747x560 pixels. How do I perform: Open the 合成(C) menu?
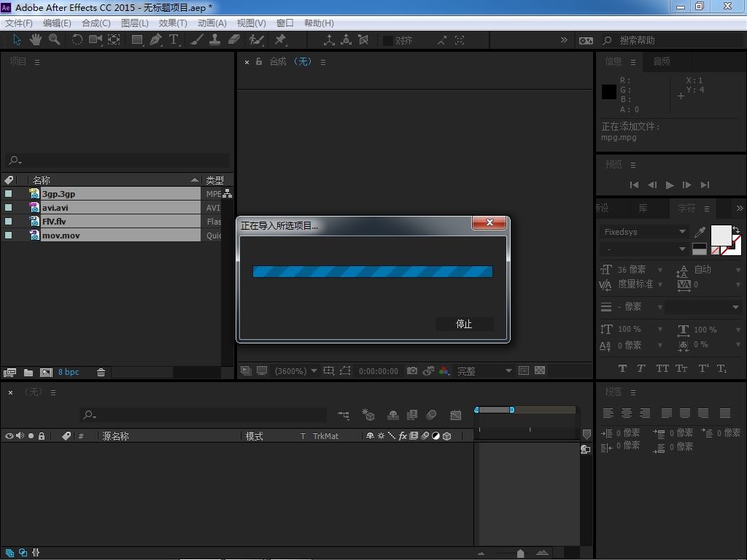(x=96, y=23)
